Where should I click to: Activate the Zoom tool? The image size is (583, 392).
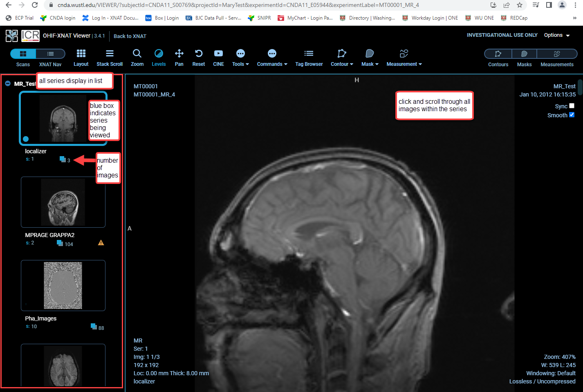pos(137,57)
